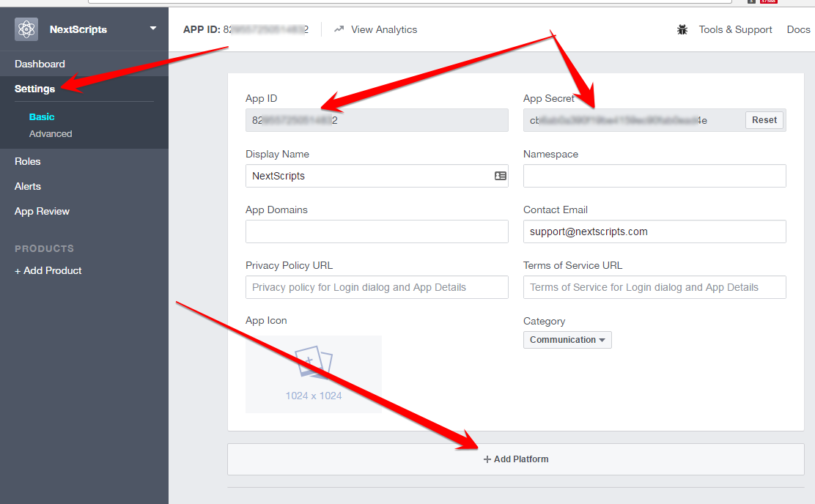Edit the Display Name field

coord(377,176)
